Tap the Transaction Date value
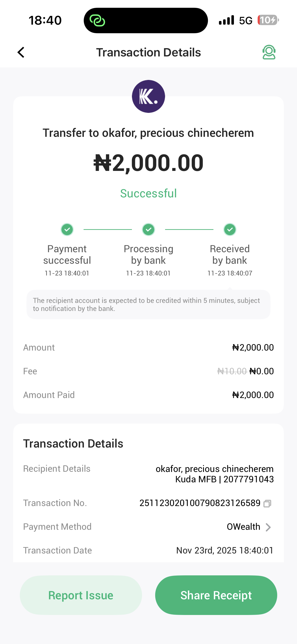The height and width of the screenshot is (644, 297). pyautogui.click(x=225, y=550)
